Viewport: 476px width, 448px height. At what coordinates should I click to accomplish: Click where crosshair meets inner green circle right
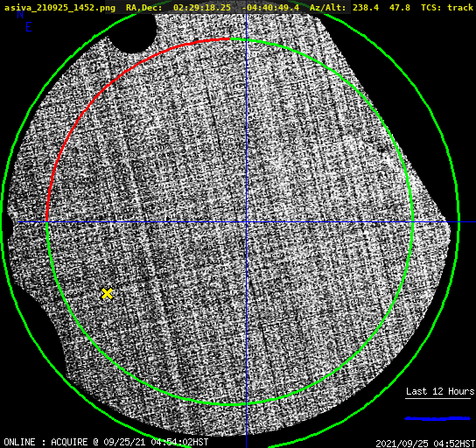pyautogui.click(x=413, y=222)
